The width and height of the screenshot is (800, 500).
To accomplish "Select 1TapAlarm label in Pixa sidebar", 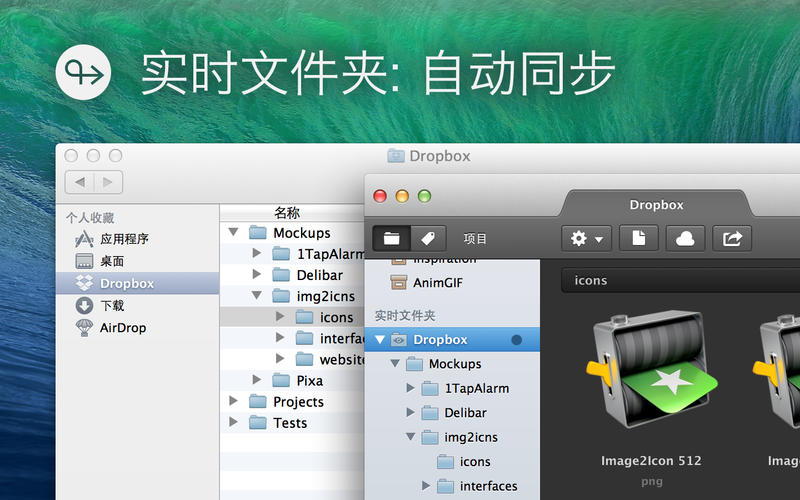I will tap(477, 388).
